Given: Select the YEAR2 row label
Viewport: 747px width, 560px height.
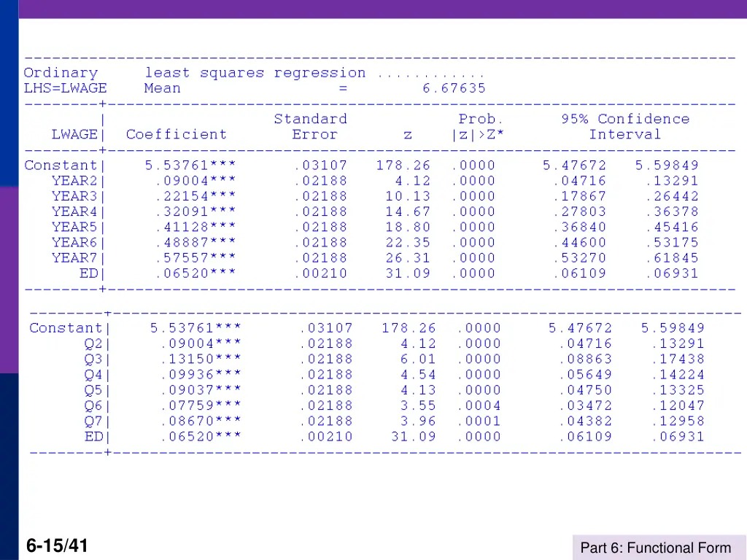Looking at the screenshot, I should click(76, 181).
